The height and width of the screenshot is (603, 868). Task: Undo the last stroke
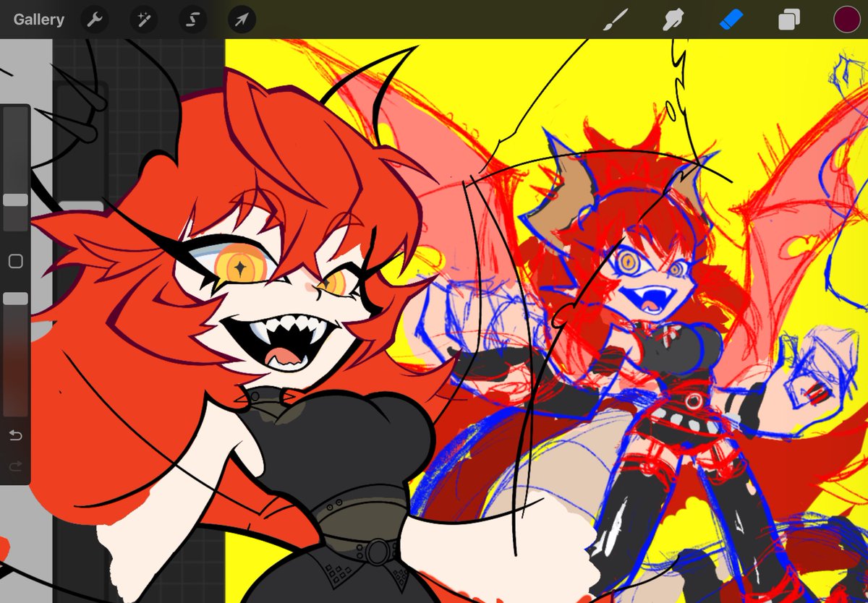[15, 435]
